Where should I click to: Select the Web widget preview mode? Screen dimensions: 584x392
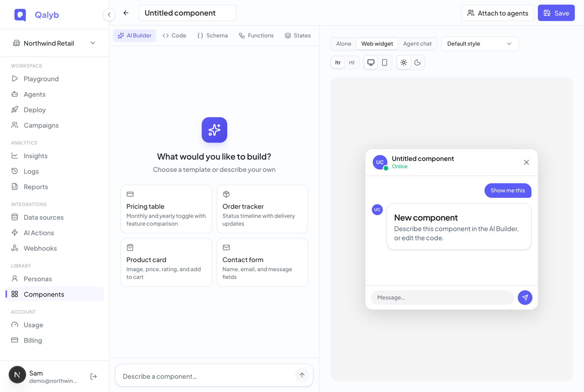pos(377,44)
